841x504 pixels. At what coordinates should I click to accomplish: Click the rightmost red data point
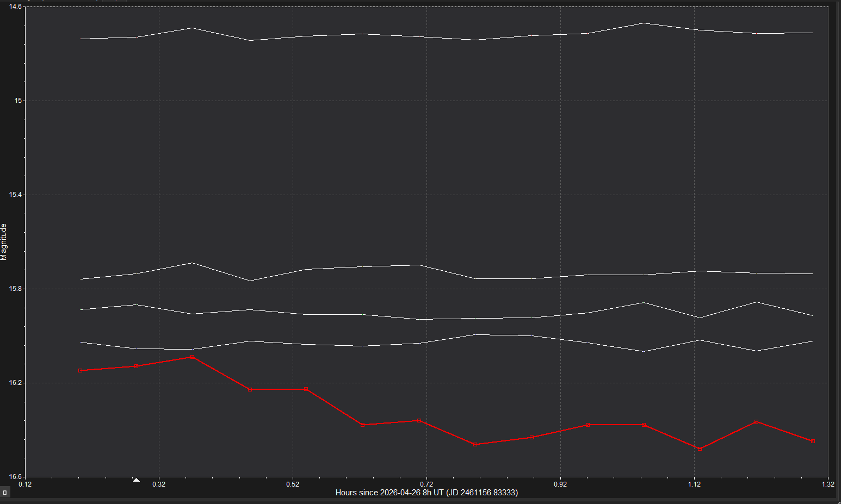(x=813, y=441)
